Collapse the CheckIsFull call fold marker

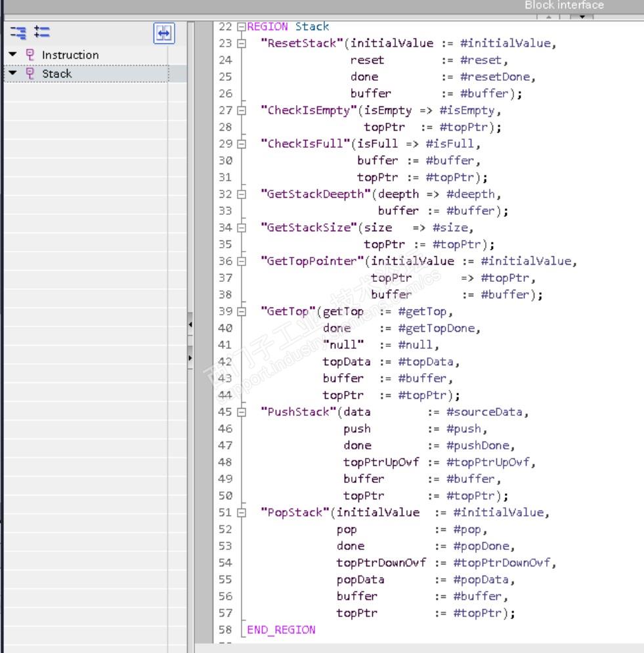(242, 144)
